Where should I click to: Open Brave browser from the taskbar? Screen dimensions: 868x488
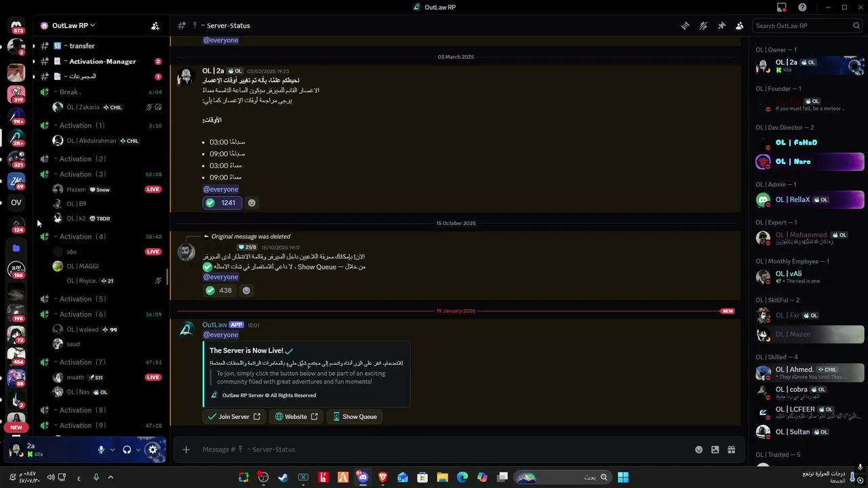(x=382, y=477)
